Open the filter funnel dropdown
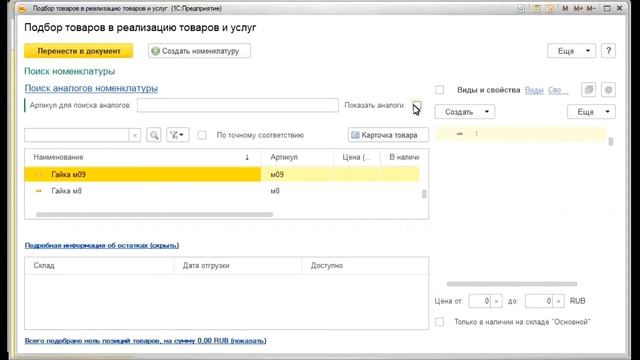Viewport: 640px width, 360px height. (177, 135)
